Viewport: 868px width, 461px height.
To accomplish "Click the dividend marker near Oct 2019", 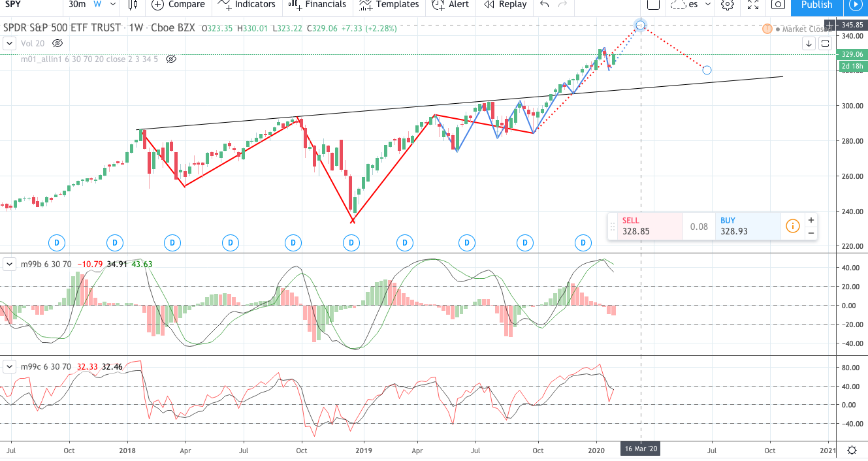I will [525, 244].
